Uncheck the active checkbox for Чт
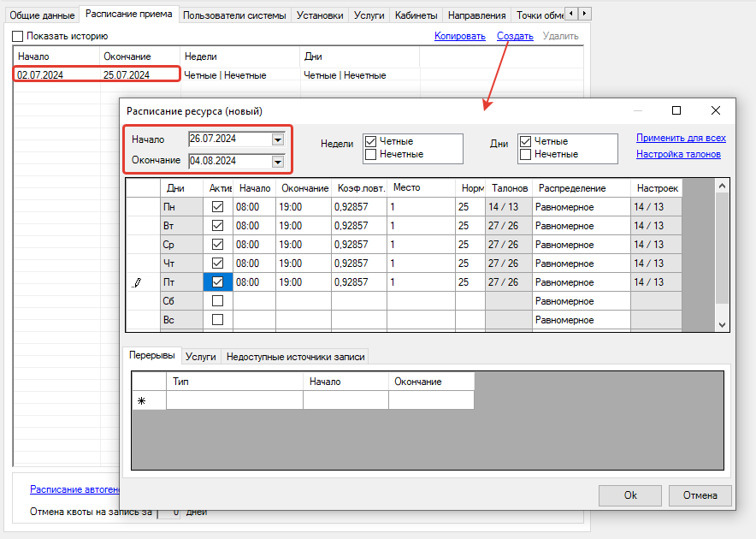The image size is (756, 539). [217, 264]
